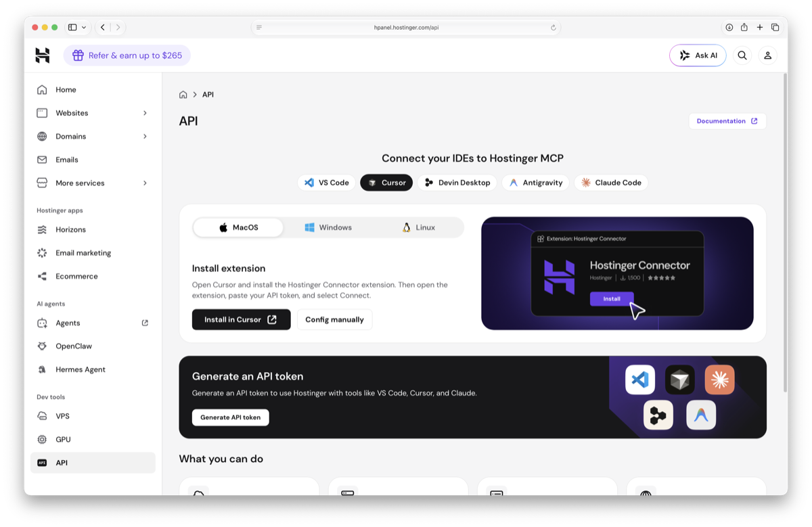Open Safari downloads icon
This screenshot has height=527, width=812.
coord(729,28)
